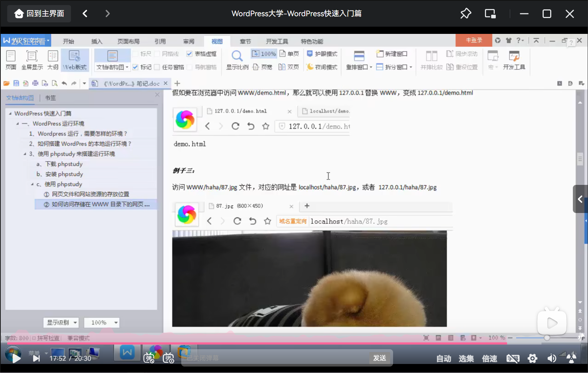This screenshot has height=373, width=588.
Task: Switch to full screen display (全屏显示)
Action: pyautogui.click(x=32, y=60)
